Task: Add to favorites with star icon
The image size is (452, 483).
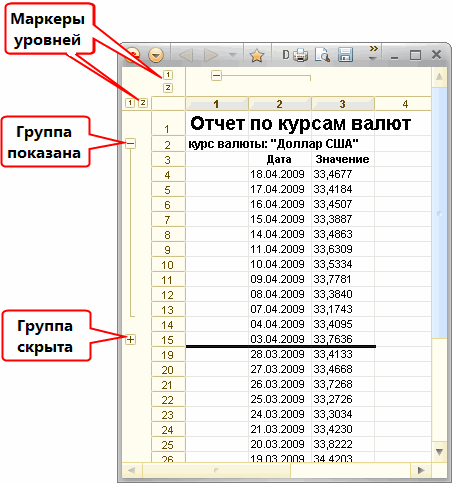Action: pos(257,55)
